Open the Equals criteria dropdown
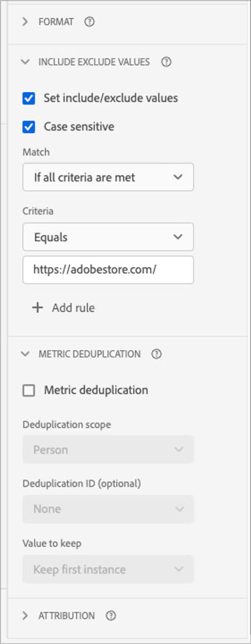 tap(108, 237)
